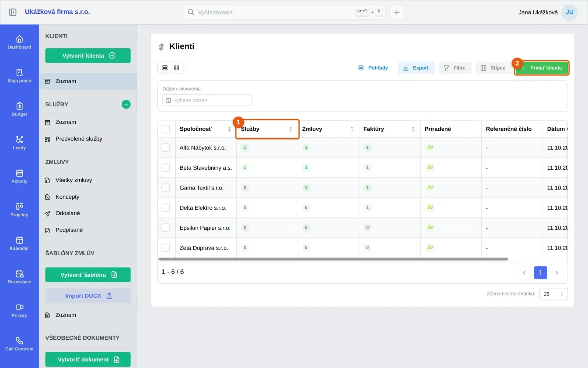The width and height of the screenshot is (588, 368).
Task: Open the records per page dropdown
Action: 553,294
